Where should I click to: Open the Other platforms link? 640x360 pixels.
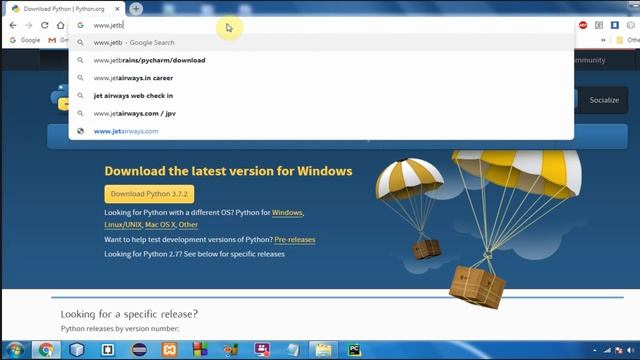coord(188,224)
